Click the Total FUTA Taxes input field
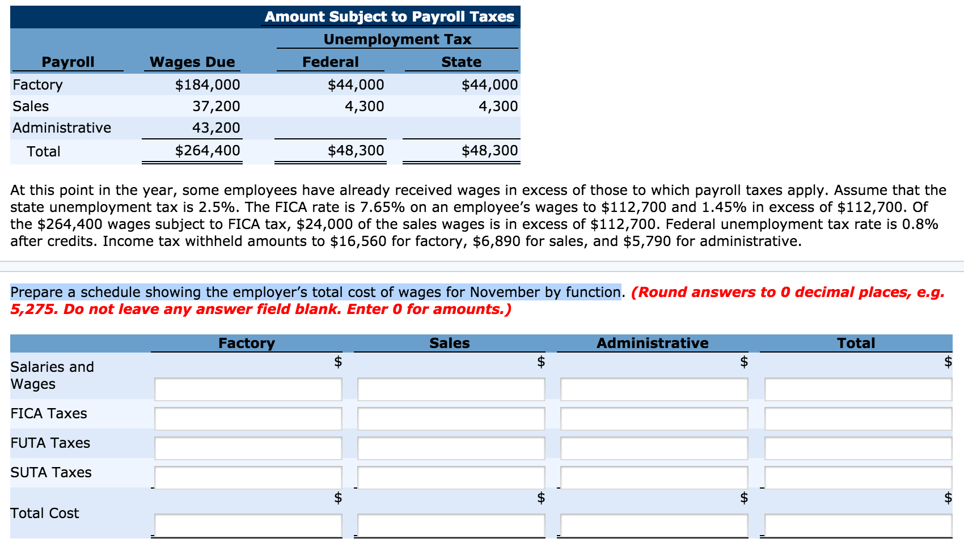This screenshot has height=560, width=964. (859, 448)
